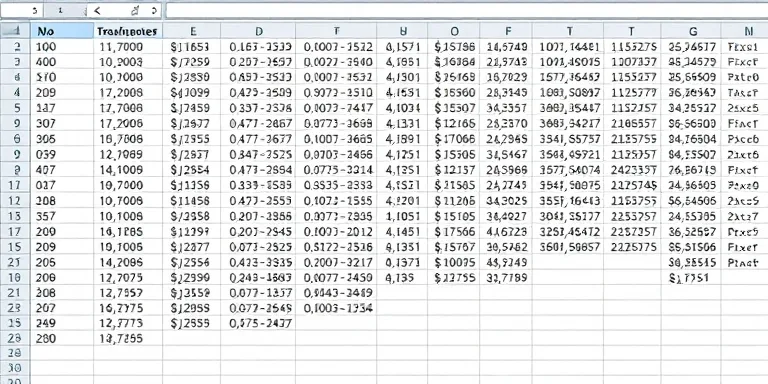The height and width of the screenshot is (384, 768).
Task: Click cell containing "12,7075"
Action: [x=128, y=277]
